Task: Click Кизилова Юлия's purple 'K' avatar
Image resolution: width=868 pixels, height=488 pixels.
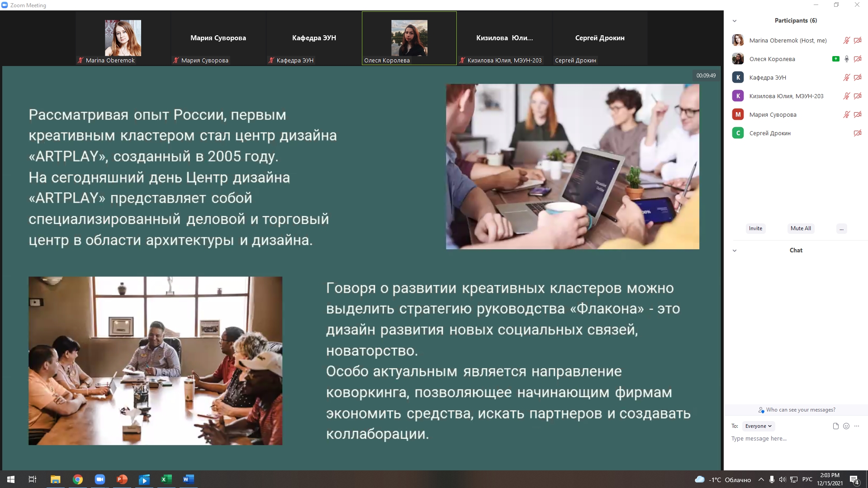Action: click(738, 96)
